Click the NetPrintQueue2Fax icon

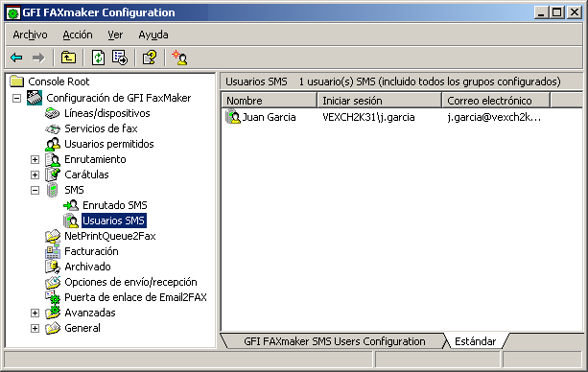tap(53, 236)
